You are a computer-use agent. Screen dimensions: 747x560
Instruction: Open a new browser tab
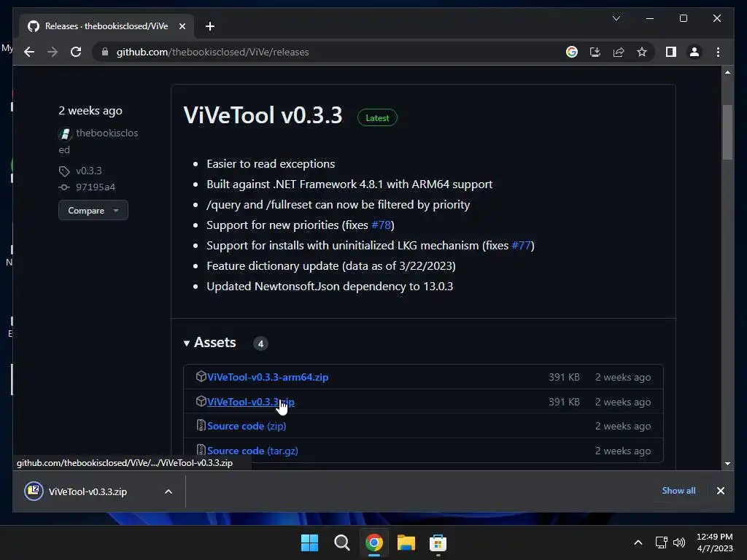pos(210,26)
